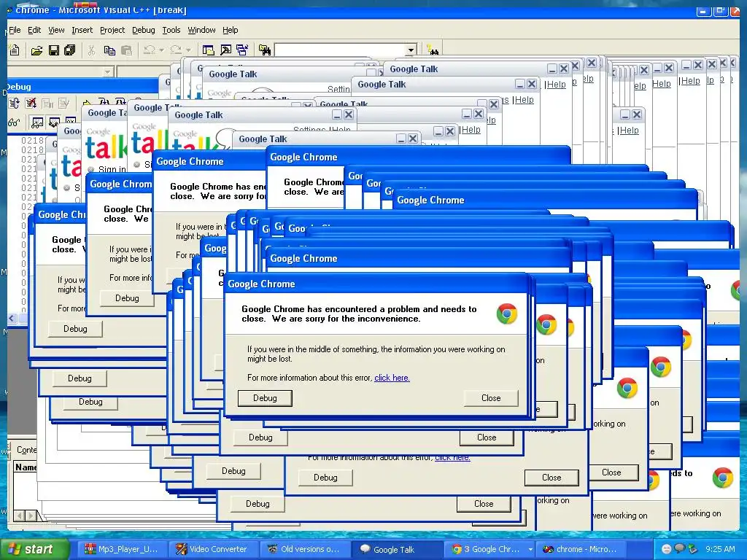The image size is (747, 560).
Task: Click the Break Execution debug icon
Action: 47,104
